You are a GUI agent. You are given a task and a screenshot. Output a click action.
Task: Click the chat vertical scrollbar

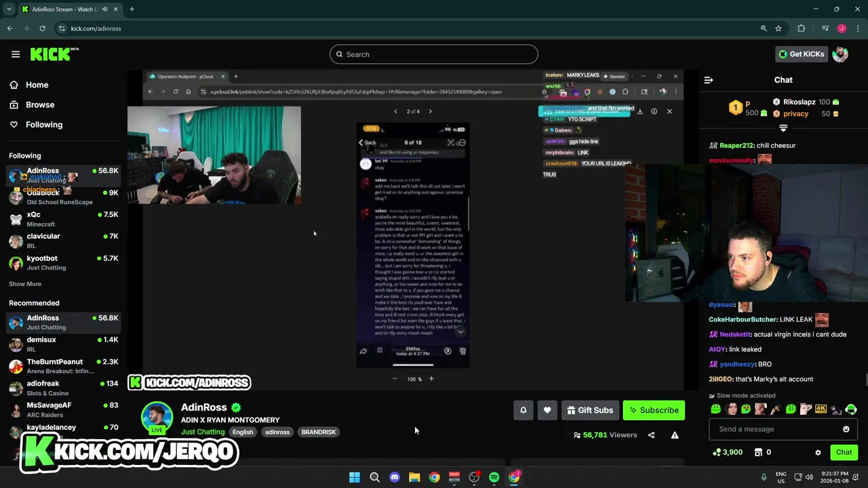[x=866, y=380]
